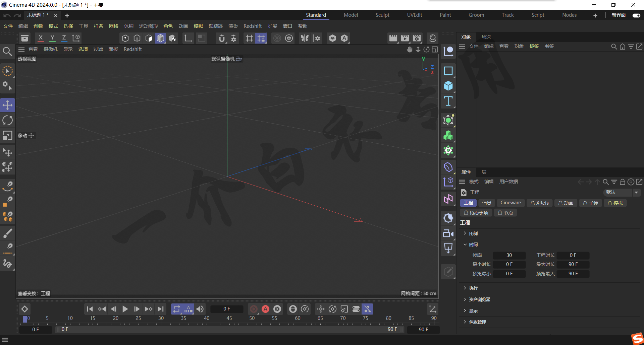This screenshot has height=345, width=644.
Task: Click the 帧率 input field
Action: point(509,255)
